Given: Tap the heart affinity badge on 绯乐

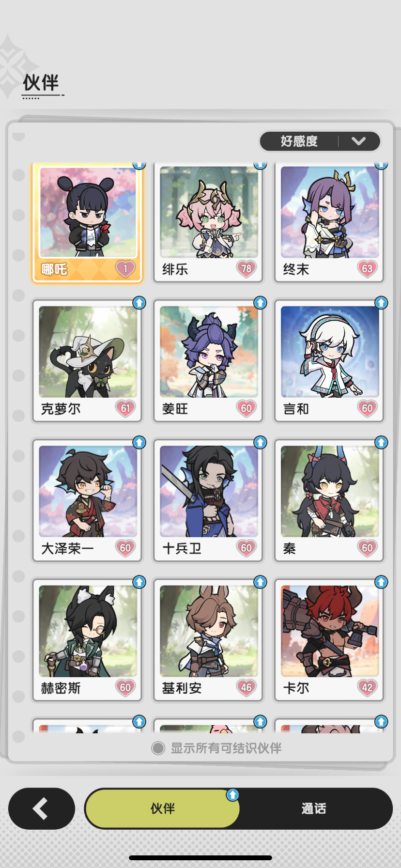Looking at the screenshot, I should [246, 268].
